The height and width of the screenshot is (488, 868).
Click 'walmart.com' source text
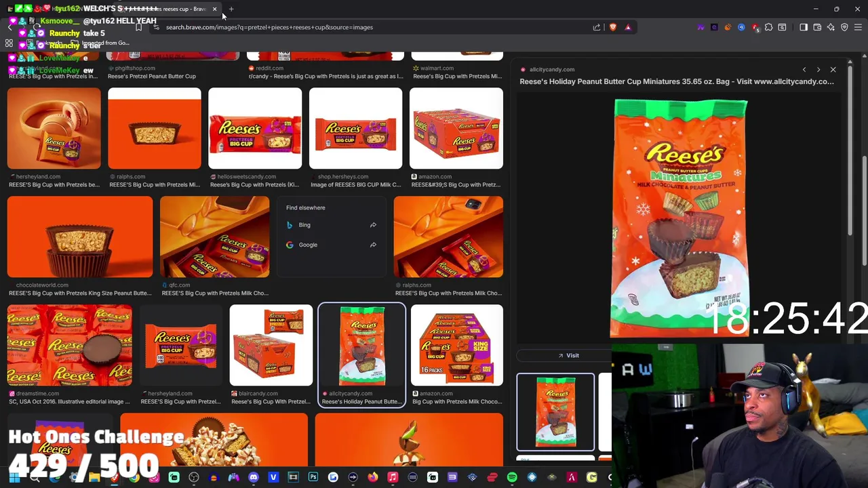coord(437,68)
